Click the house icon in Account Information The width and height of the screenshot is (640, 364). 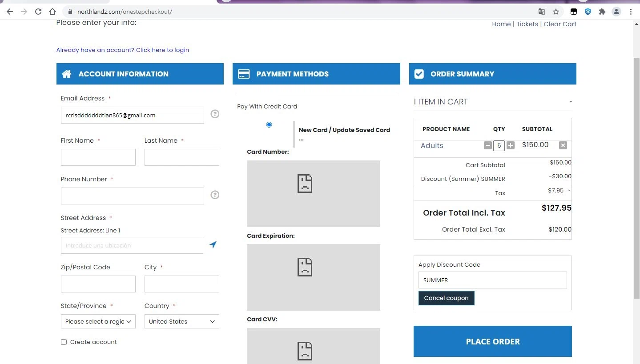pyautogui.click(x=67, y=74)
